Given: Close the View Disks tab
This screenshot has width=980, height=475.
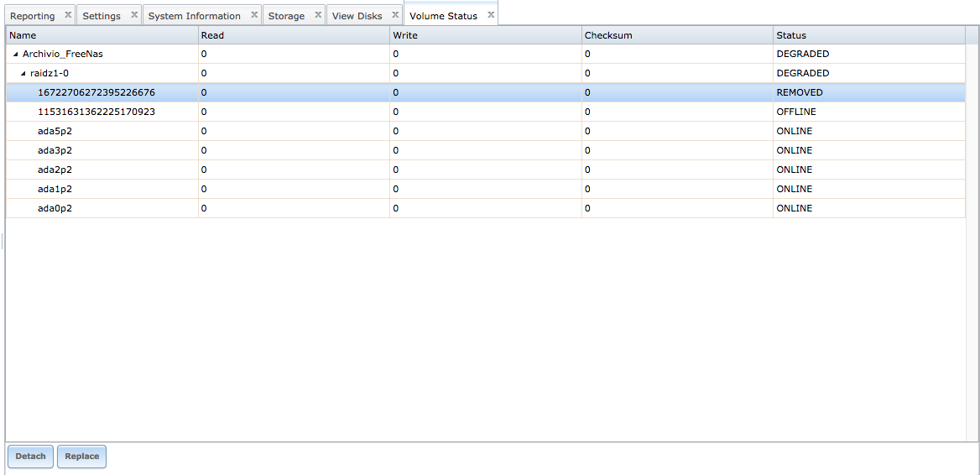Looking at the screenshot, I should click(395, 14).
